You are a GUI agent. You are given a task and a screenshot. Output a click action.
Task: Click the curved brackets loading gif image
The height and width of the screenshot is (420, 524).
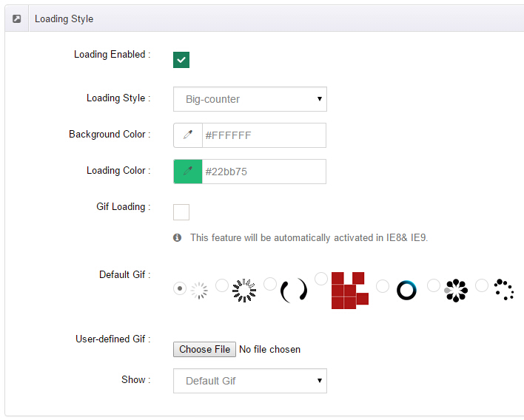point(293,290)
